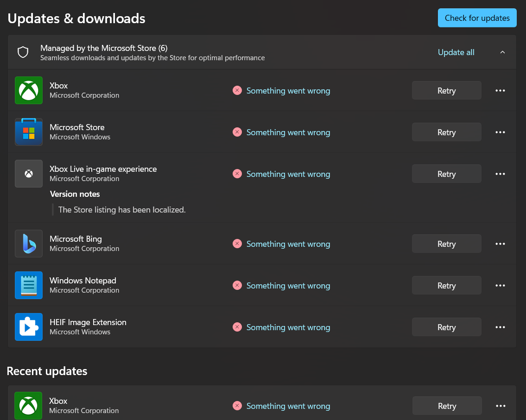Click the shield icon beside Managed by Store
526x420 pixels.
tap(23, 52)
